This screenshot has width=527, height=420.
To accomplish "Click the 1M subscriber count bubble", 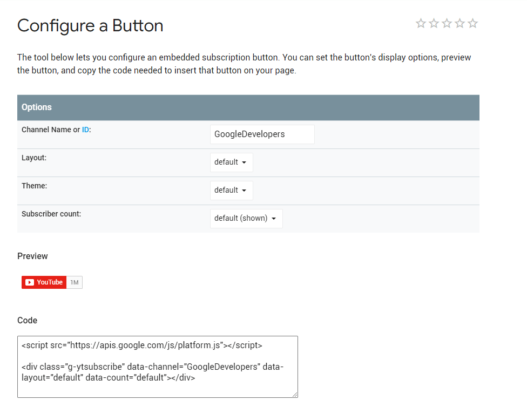I will click(x=75, y=282).
